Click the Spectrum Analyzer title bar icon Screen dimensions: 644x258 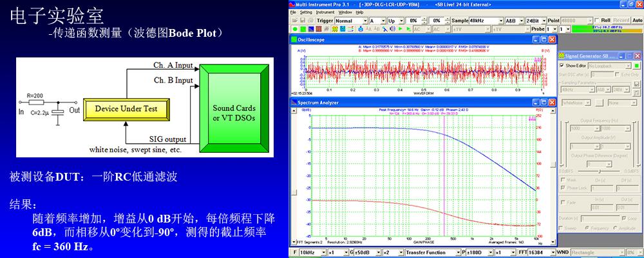pyautogui.click(x=294, y=102)
